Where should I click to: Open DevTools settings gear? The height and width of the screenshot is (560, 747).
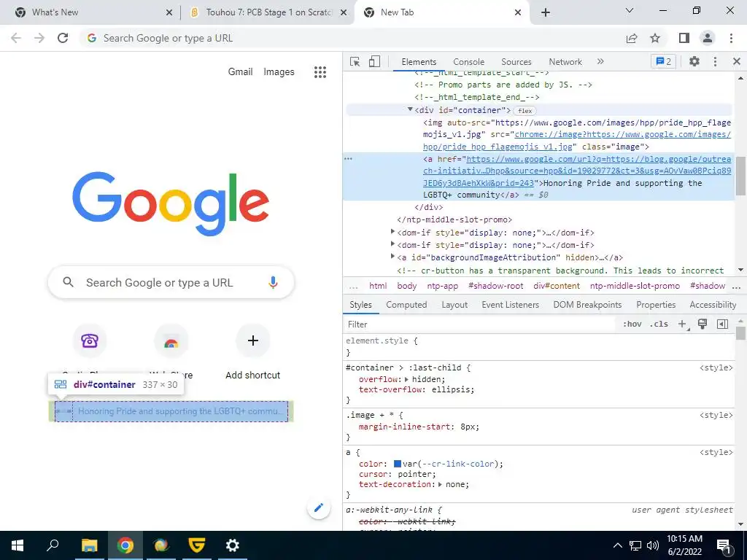(x=694, y=61)
